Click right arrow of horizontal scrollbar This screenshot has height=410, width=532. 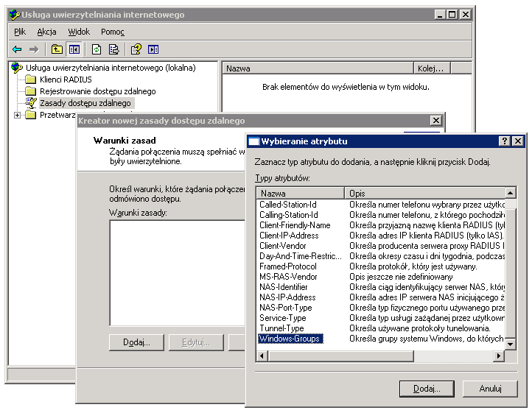(499, 356)
